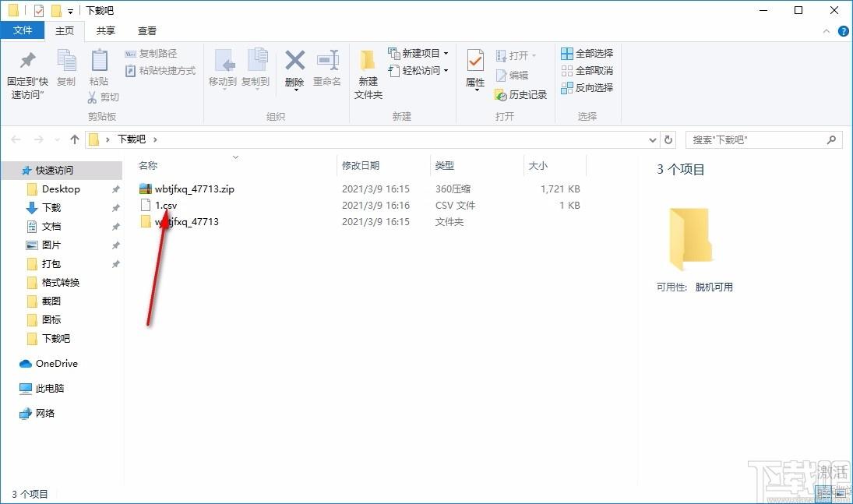
Task: Switch to the View (查看) ribbon tab
Action: tap(147, 31)
